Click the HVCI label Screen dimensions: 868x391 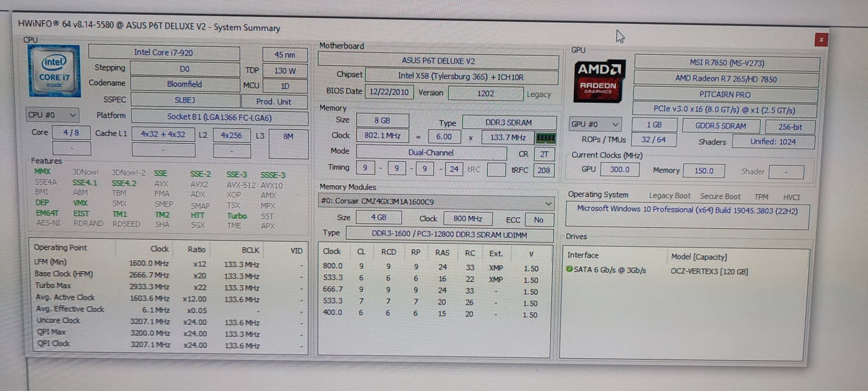click(x=792, y=197)
